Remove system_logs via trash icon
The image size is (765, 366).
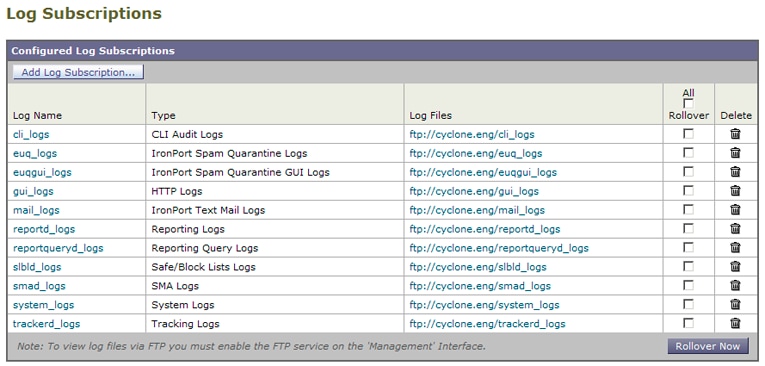coord(735,305)
